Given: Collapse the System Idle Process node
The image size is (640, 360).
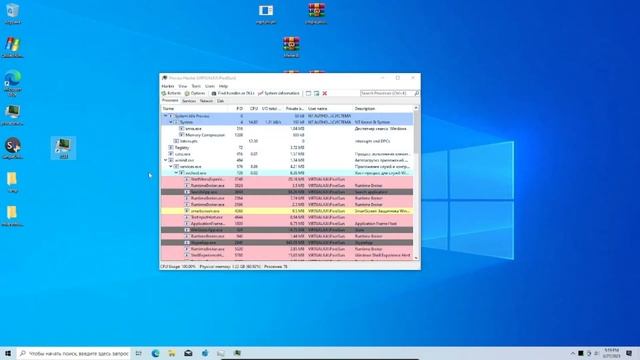Looking at the screenshot, I should [165, 116].
